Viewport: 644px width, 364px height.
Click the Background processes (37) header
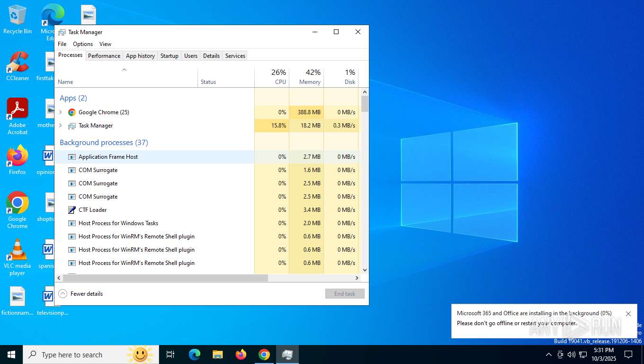pyautogui.click(x=104, y=143)
